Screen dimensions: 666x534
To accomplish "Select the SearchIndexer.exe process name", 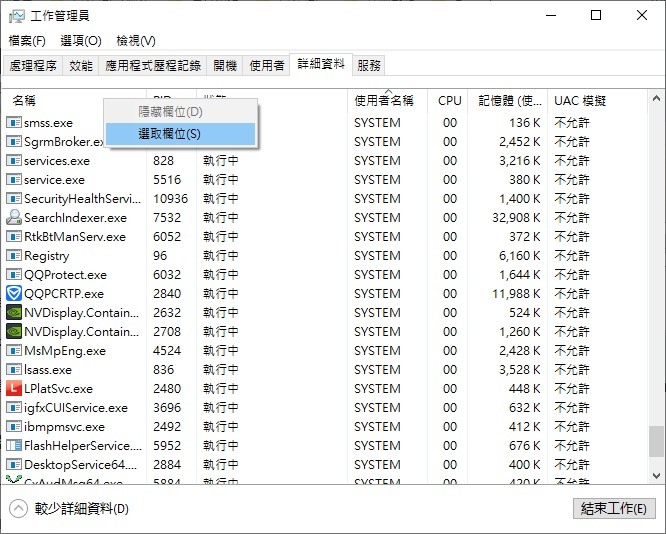I will point(76,218).
